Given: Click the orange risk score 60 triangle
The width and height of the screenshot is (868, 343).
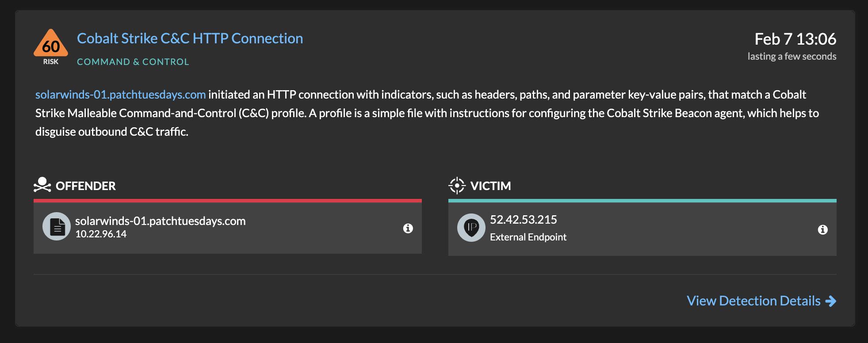Looking at the screenshot, I should click(x=51, y=45).
